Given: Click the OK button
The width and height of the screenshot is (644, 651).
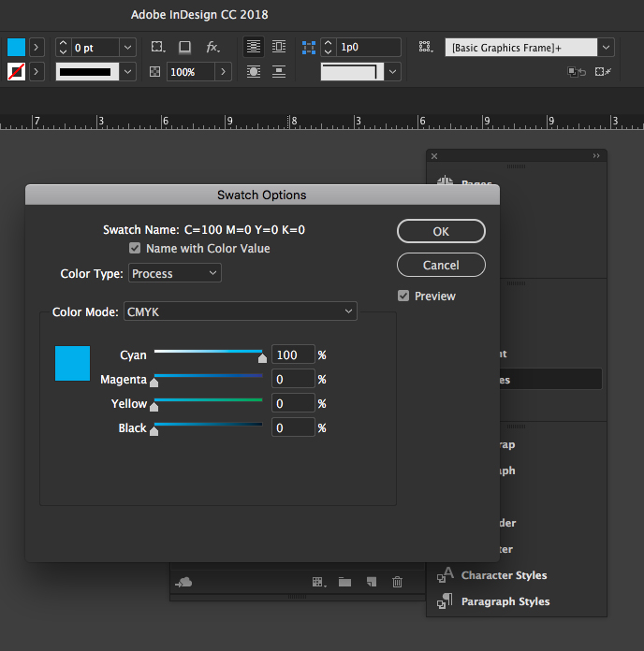Looking at the screenshot, I should (441, 231).
